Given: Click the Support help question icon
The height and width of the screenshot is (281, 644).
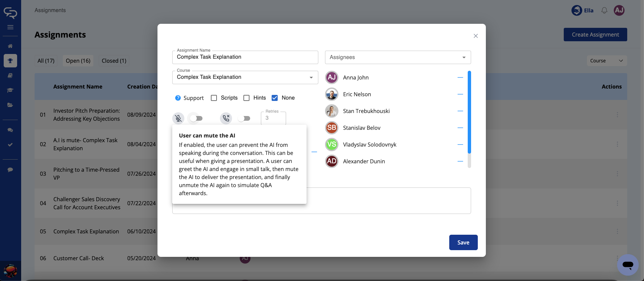Looking at the screenshot, I should coord(178,98).
